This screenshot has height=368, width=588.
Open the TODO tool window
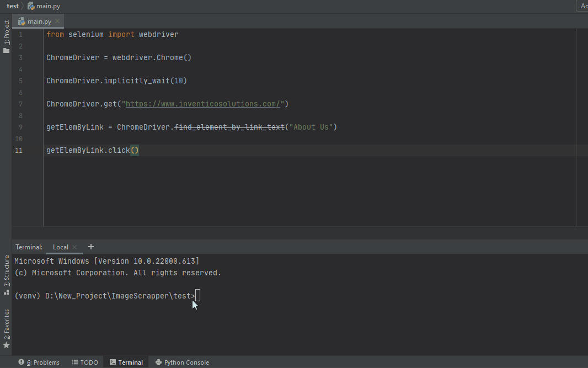click(85, 362)
